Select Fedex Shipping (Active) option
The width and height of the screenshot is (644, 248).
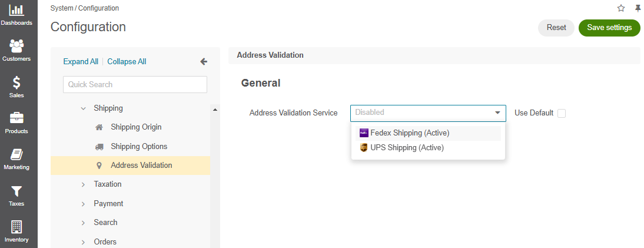[428, 133]
